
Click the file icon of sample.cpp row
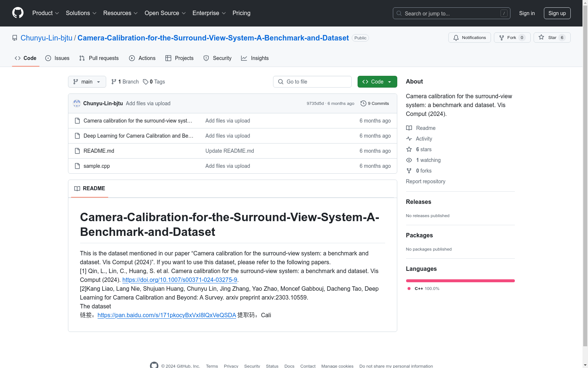[x=77, y=166]
